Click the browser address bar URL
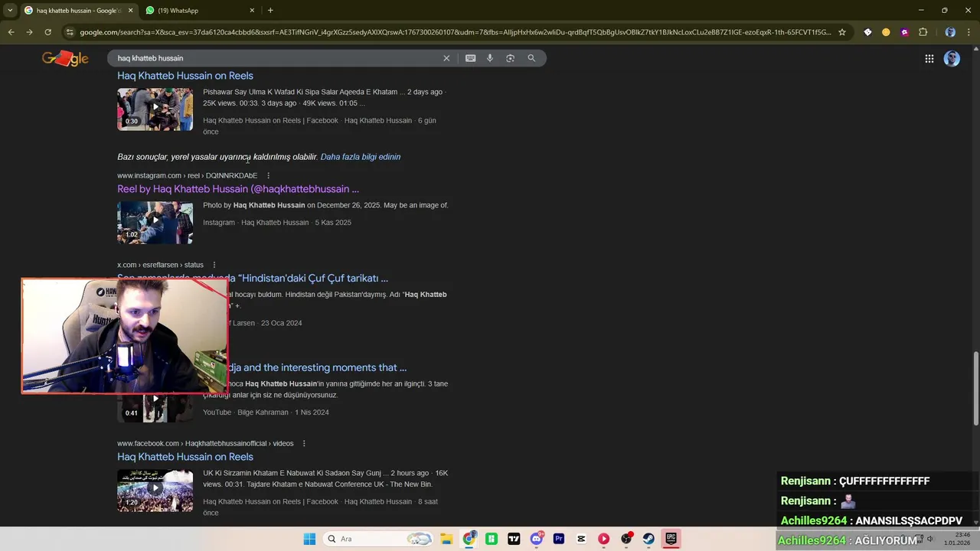 [x=455, y=32]
